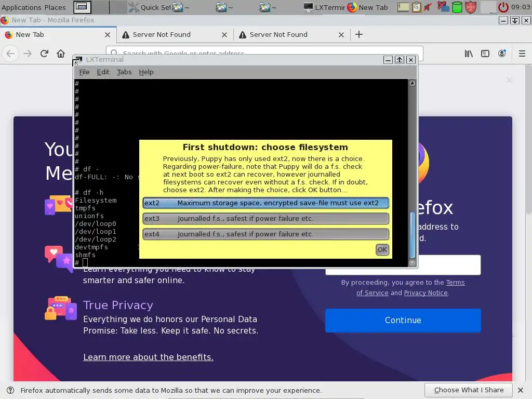Click the clipboard manager tray icon
532x399 pixels.
[416, 7]
